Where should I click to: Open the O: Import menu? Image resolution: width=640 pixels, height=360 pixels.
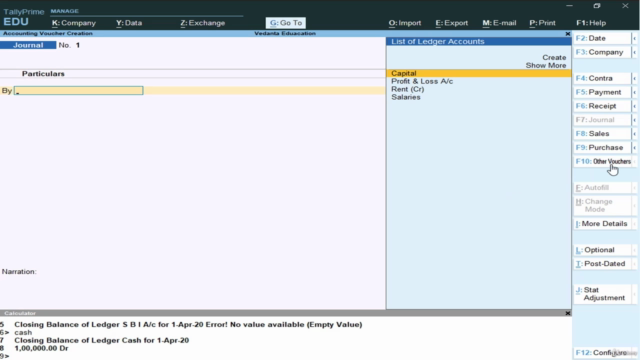click(405, 23)
